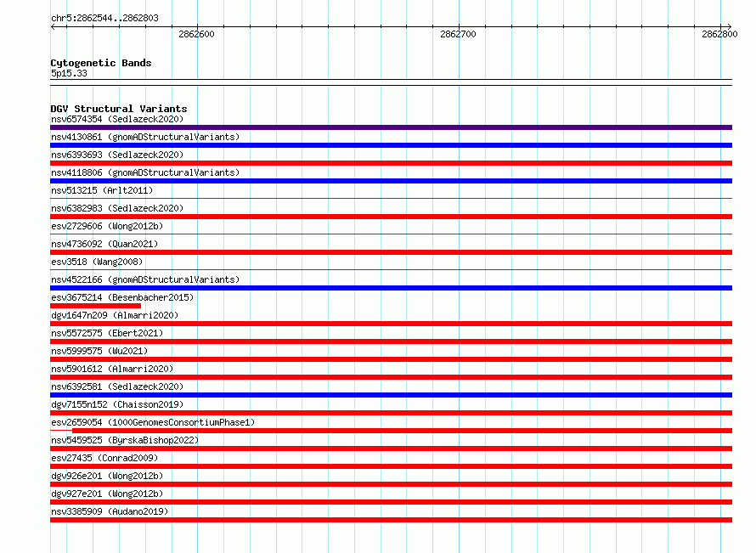756x553 pixels.
Task: Open variant nsv4522166 (gnomADStructuralVariants)
Action: tap(145, 279)
